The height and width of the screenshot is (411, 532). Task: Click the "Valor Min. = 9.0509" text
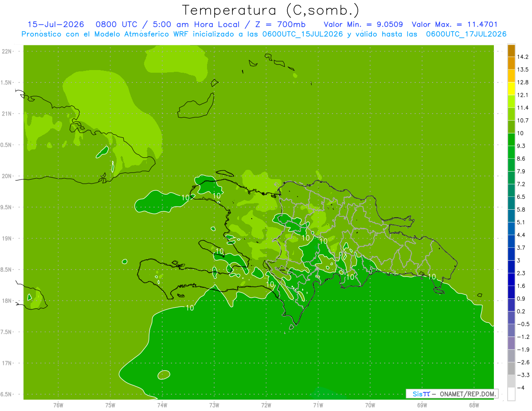click(x=363, y=24)
